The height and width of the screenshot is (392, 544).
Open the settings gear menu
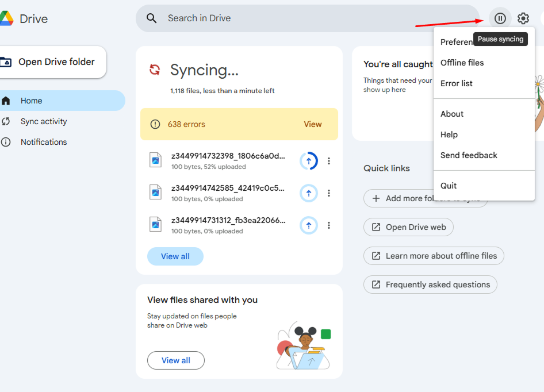coord(523,18)
